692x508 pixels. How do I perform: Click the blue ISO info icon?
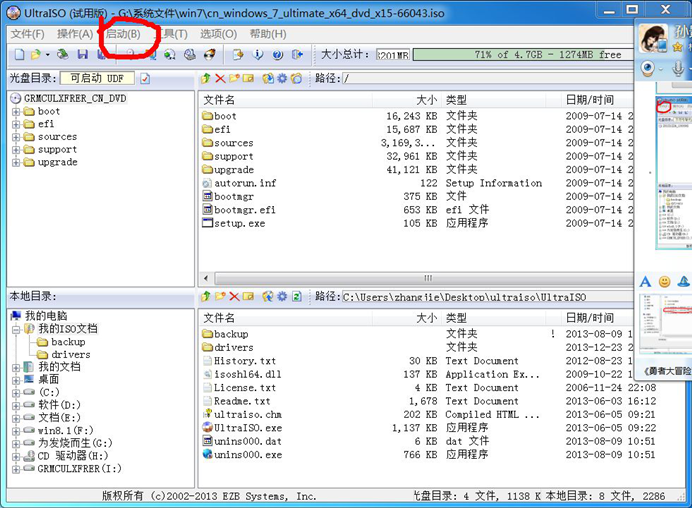click(258, 54)
